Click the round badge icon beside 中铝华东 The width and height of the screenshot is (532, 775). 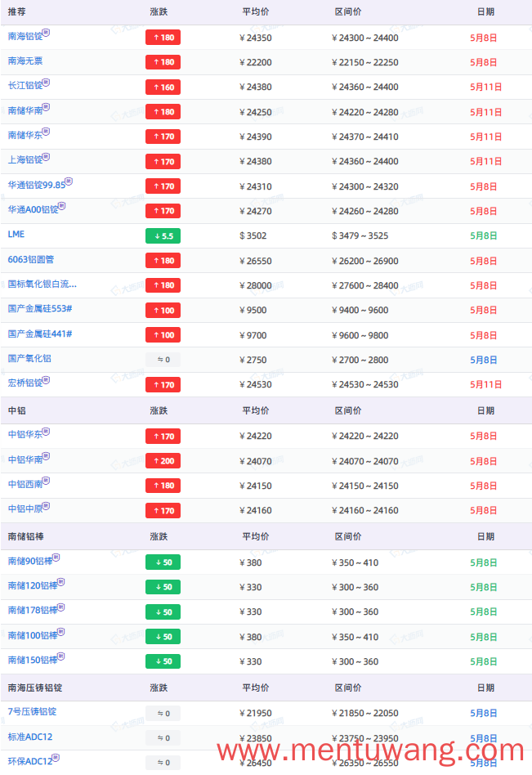click(46, 432)
